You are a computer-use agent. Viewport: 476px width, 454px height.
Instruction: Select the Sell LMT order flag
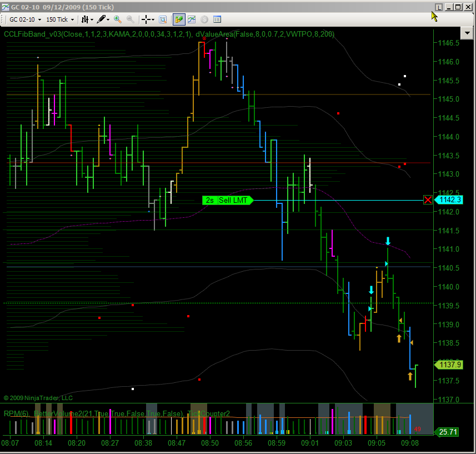(x=234, y=201)
